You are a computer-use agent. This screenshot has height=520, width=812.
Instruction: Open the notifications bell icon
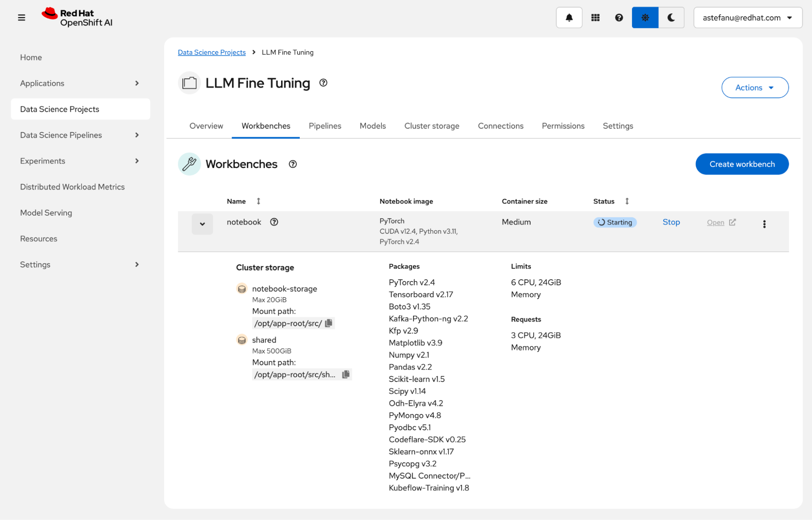[x=569, y=17]
